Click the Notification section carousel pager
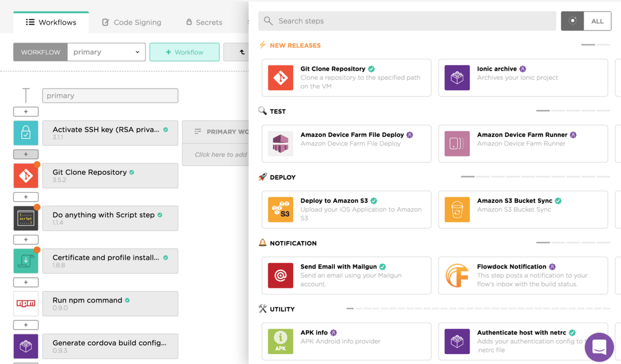Screen dimensions: 621x364 click(x=573, y=243)
